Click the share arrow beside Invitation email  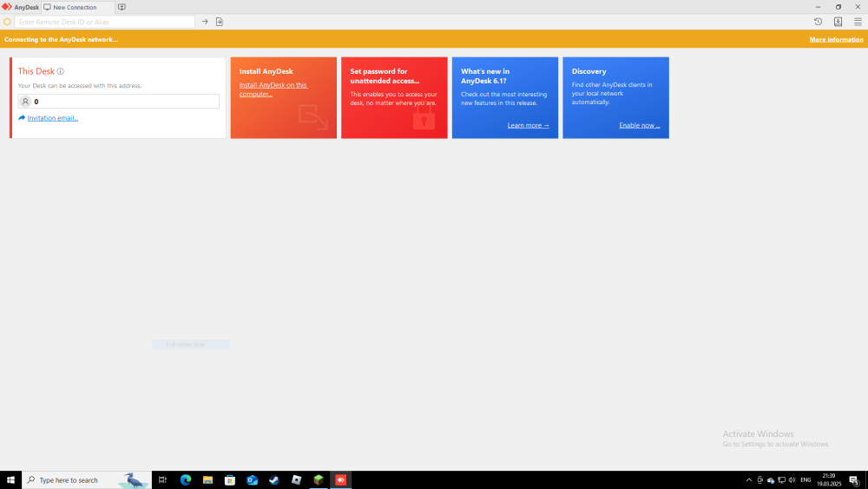[22, 118]
